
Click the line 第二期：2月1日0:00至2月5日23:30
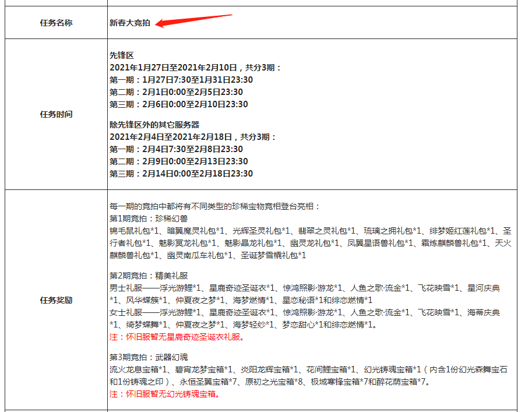pos(176,92)
